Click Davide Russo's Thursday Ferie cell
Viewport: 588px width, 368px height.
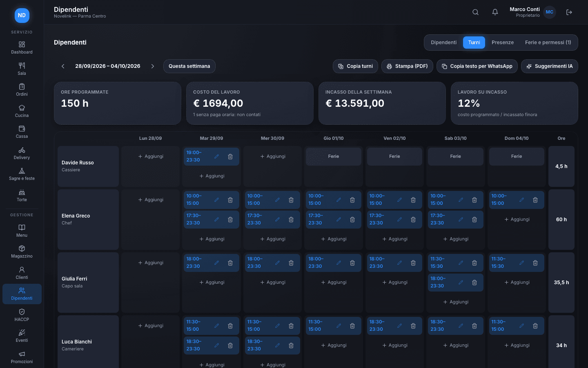[x=334, y=157]
